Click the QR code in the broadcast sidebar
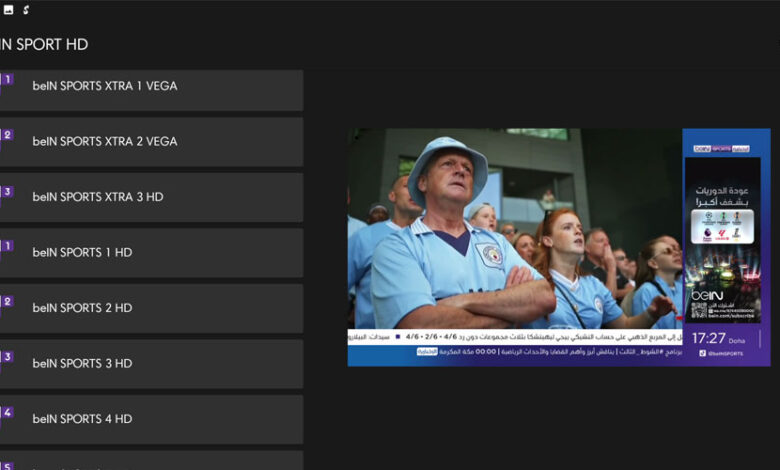The height and width of the screenshot is (470, 780). (x=699, y=310)
